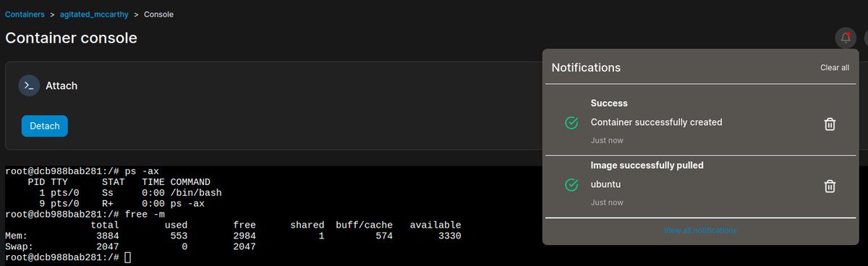Click the '/bin/bash' process entry in terminal
The height and width of the screenshot is (266, 868).
point(197,193)
